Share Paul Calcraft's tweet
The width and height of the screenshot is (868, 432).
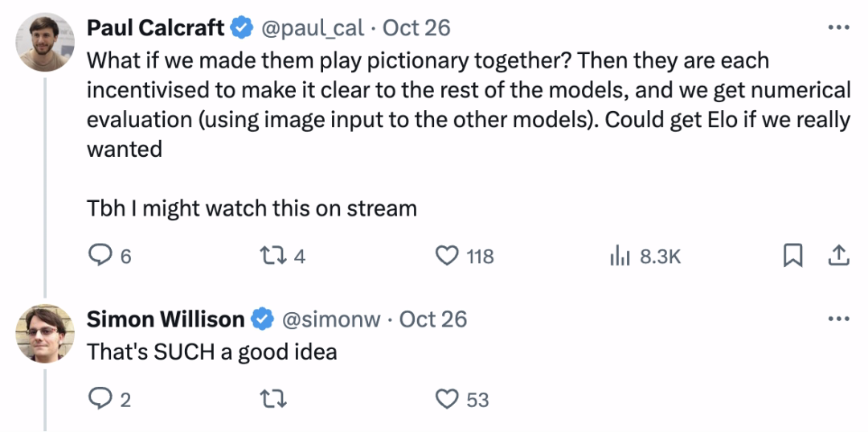pos(837,256)
